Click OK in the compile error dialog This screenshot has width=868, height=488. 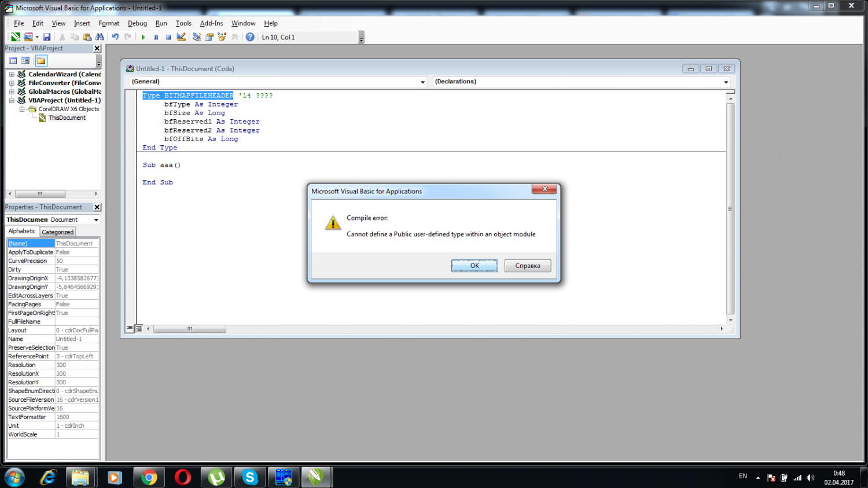tap(475, 266)
